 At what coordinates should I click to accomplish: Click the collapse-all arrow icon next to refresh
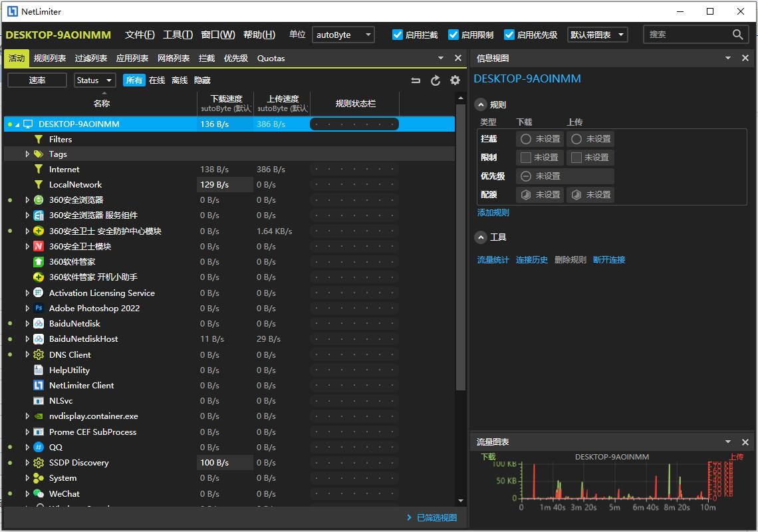tap(416, 80)
